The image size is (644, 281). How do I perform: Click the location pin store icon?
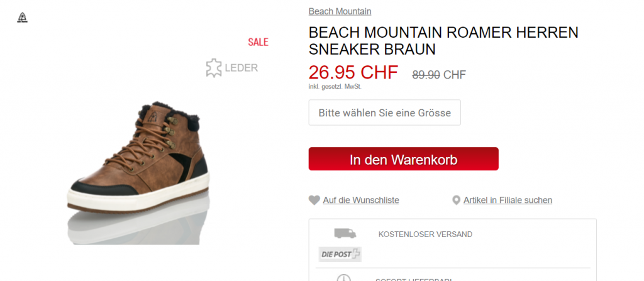tap(456, 200)
